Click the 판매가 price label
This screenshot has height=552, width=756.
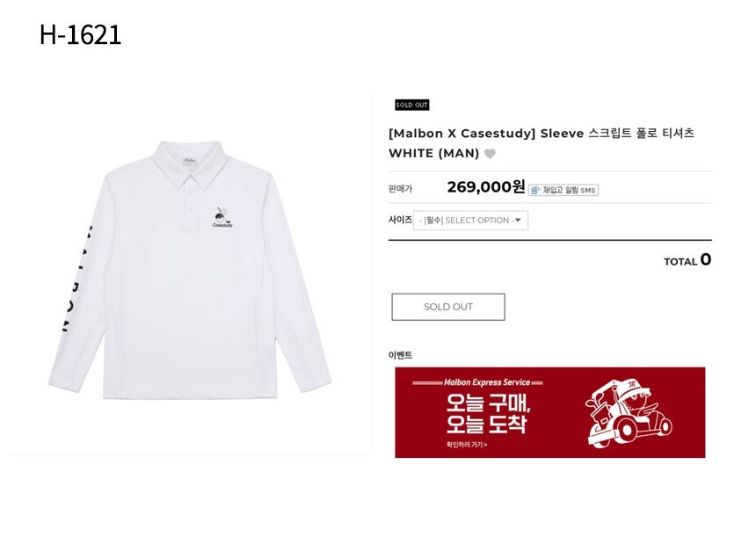click(400, 188)
